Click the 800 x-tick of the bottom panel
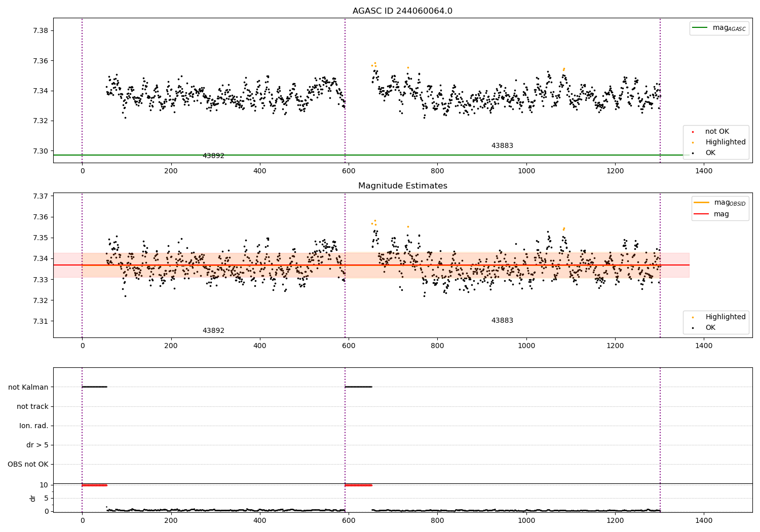 pyautogui.click(x=437, y=520)
